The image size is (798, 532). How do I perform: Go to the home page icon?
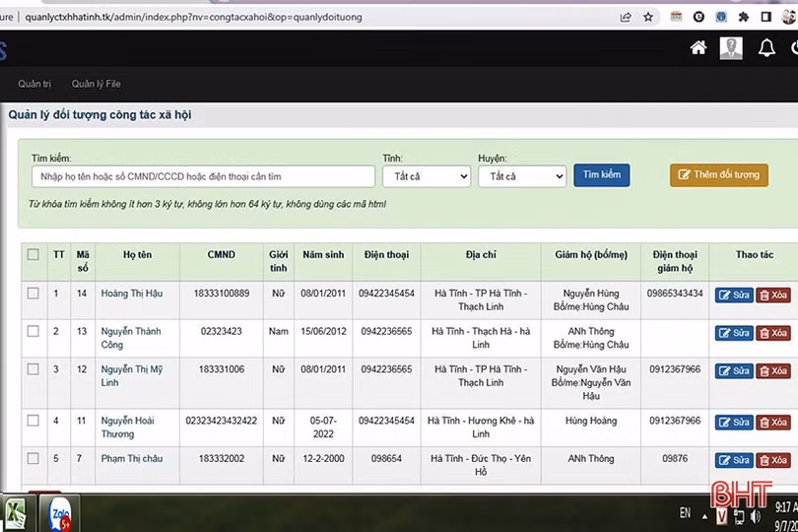click(x=698, y=48)
